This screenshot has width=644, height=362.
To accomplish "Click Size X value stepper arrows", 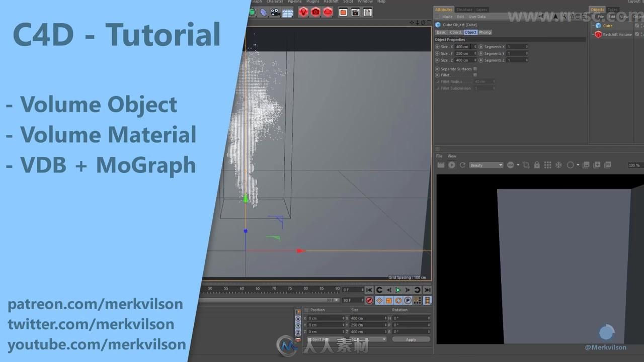I will pyautogui.click(x=475, y=47).
